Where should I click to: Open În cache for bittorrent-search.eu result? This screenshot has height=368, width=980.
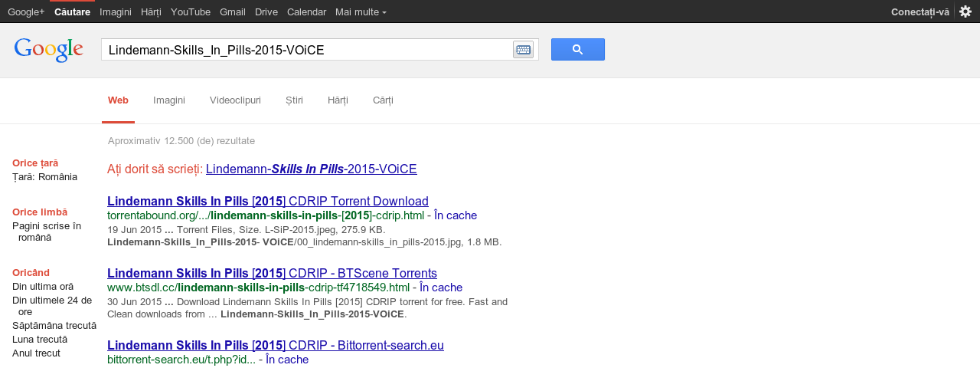coord(287,360)
